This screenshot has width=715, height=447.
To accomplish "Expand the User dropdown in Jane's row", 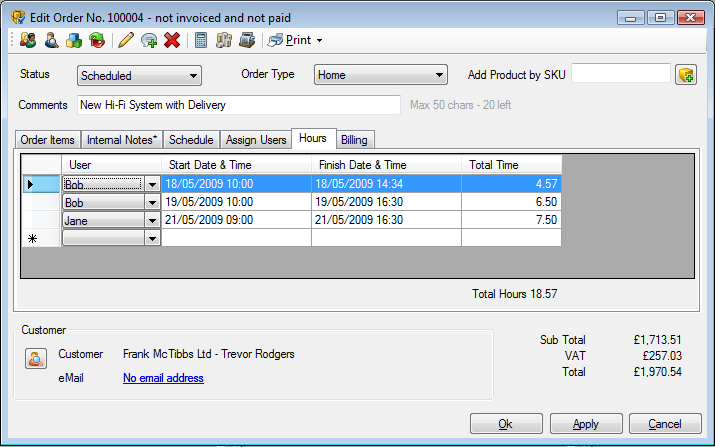I will coord(152,220).
